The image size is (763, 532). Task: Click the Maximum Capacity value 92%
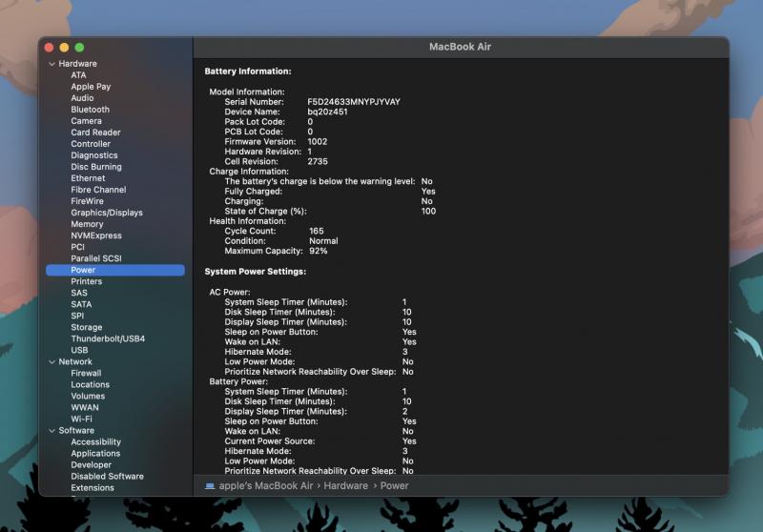coord(319,251)
